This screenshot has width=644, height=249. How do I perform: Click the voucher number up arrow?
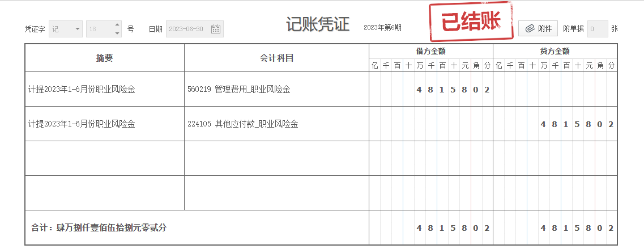pos(117,25)
